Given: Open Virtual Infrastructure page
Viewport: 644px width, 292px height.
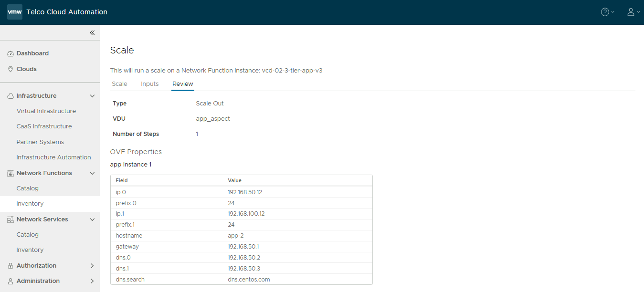Looking at the screenshot, I should coord(46,111).
